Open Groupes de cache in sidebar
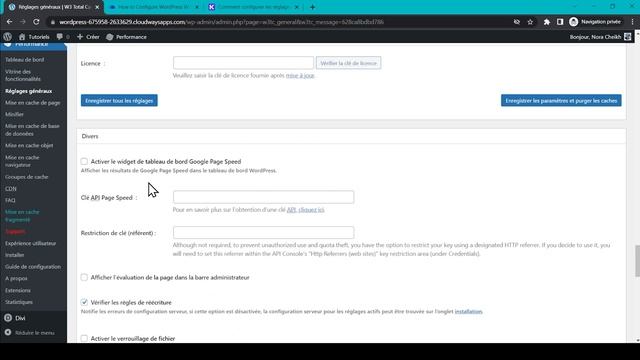The height and width of the screenshot is (360, 640). (27, 177)
